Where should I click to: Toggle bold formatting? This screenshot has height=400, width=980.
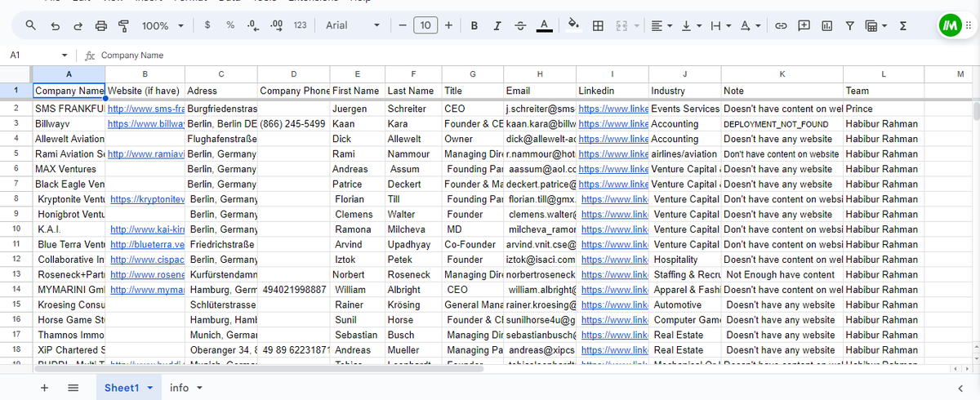[474, 25]
